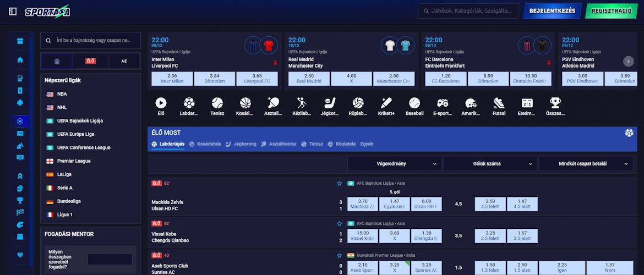Toggle favorite star for Aseb Sports Club
The height and width of the screenshot is (275, 644).
click(340, 256)
